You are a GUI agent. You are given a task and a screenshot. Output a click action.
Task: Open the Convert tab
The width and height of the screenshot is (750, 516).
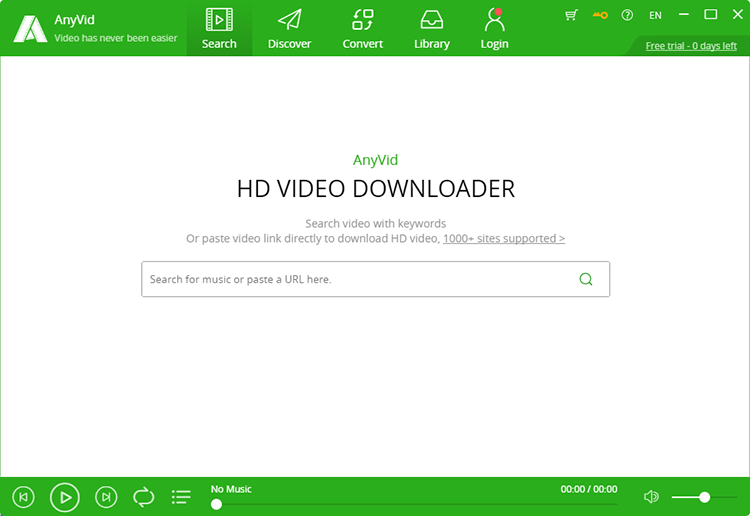click(363, 29)
